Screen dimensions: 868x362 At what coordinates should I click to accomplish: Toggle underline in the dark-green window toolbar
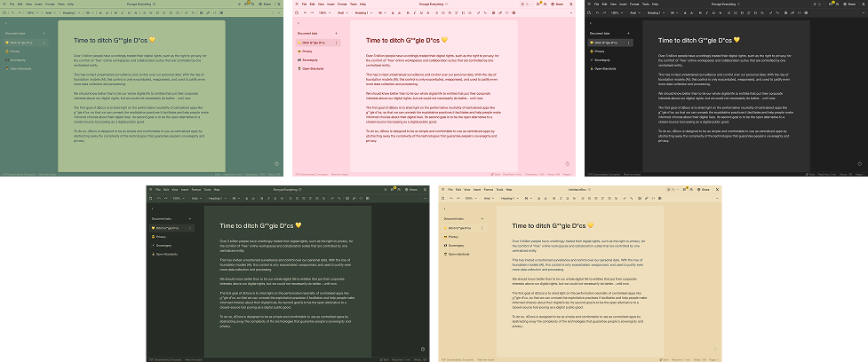coord(275,198)
